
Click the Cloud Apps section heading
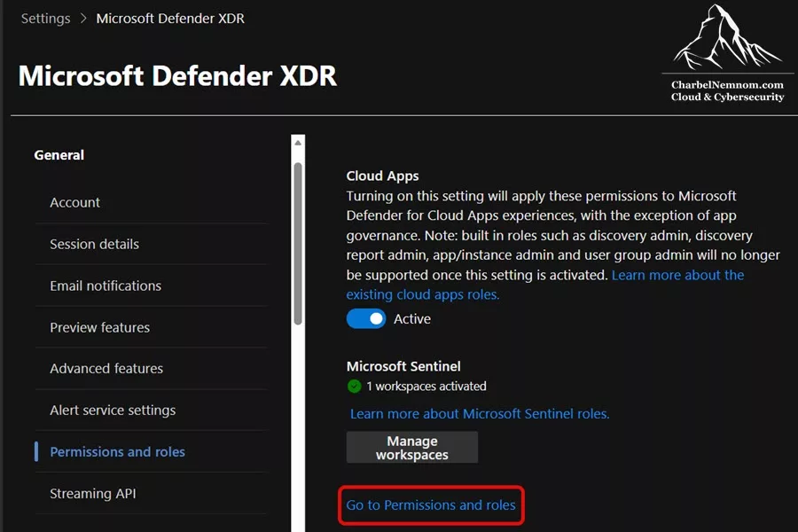[382, 176]
